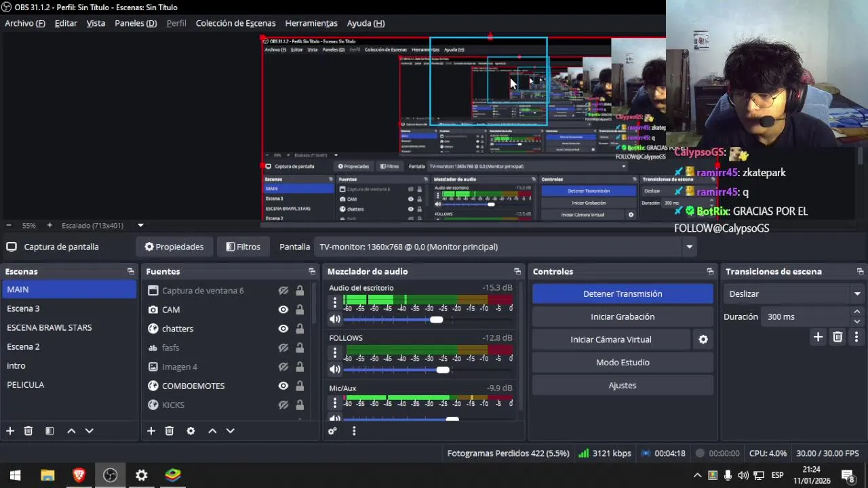Show Captura de ventana 6 source

tap(283, 291)
